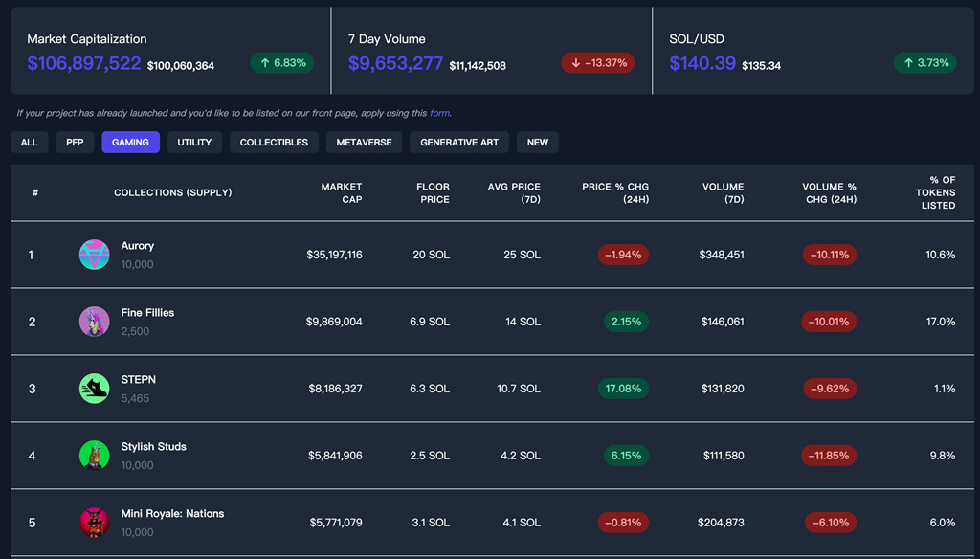
Task: Click Fine Fillies' 2.15% price change badge
Action: pos(626,322)
